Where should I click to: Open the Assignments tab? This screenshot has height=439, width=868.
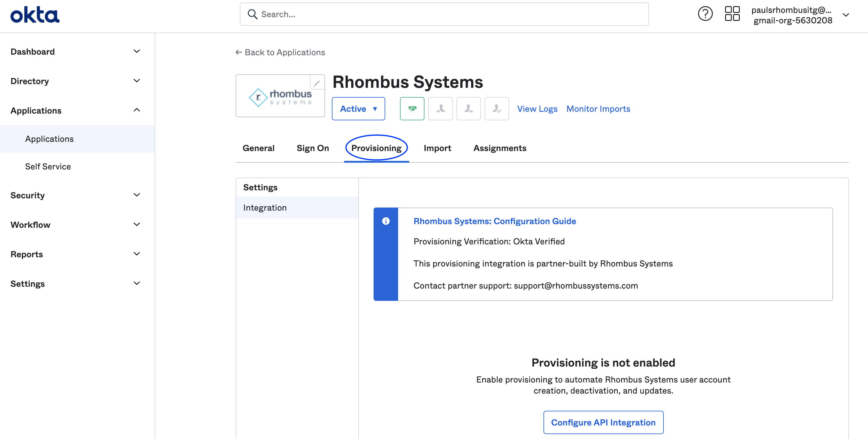[x=500, y=148]
